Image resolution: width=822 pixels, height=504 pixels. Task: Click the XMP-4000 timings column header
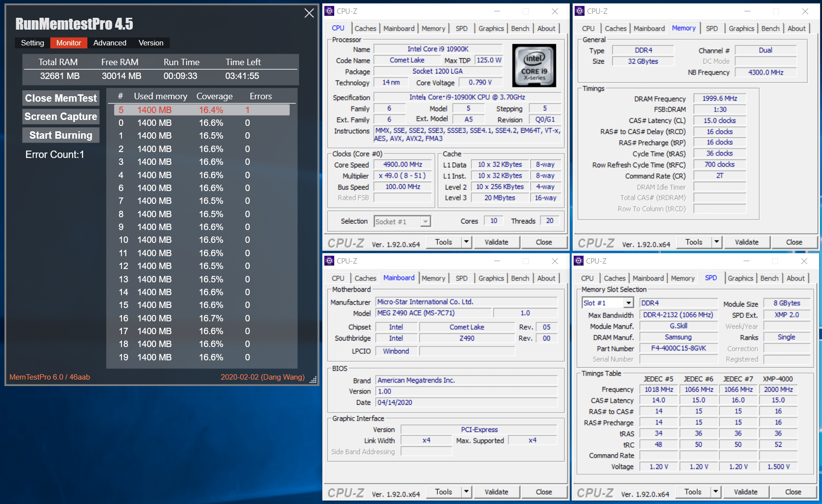(778, 379)
